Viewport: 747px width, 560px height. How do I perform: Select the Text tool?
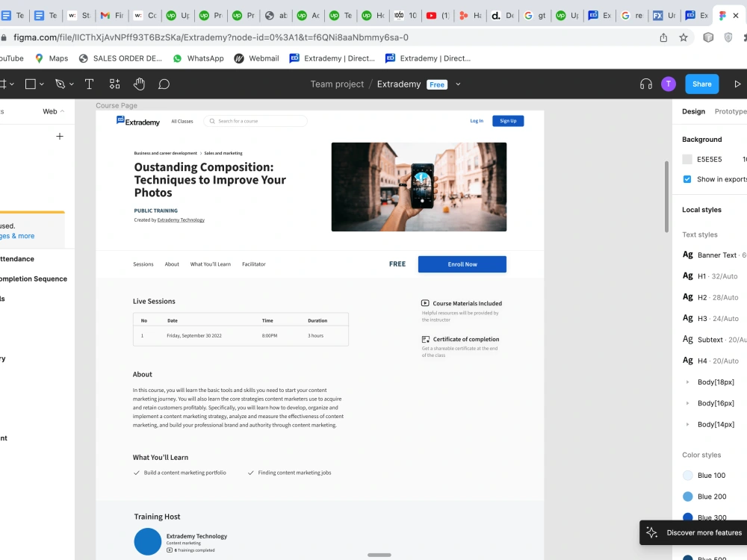click(x=89, y=84)
